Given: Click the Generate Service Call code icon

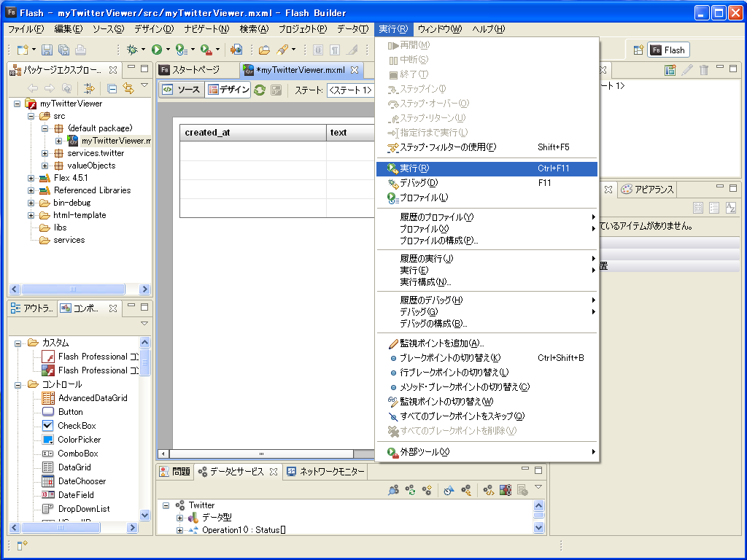Looking at the screenshot, I should [x=488, y=490].
